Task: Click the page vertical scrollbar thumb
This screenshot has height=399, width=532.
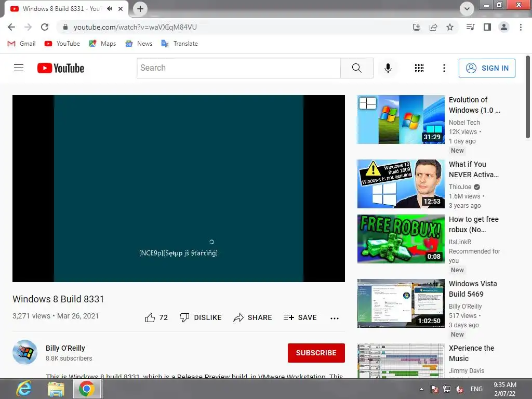Action: click(528, 97)
